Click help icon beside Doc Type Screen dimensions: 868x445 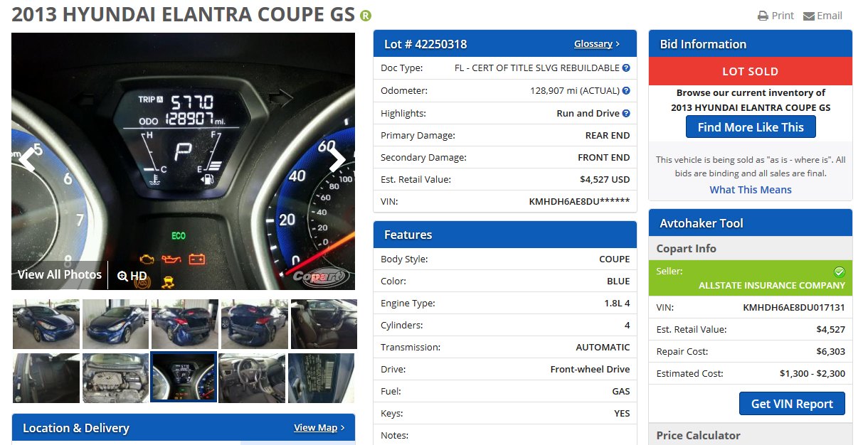point(626,68)
